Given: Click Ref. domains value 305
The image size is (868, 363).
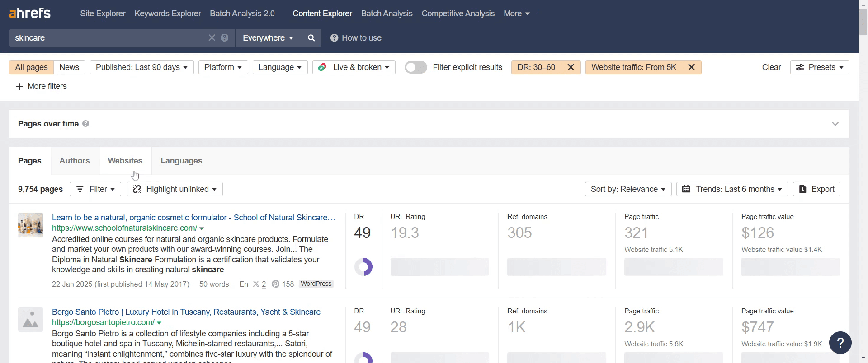Looking at the screenshot, I should 519,233.
